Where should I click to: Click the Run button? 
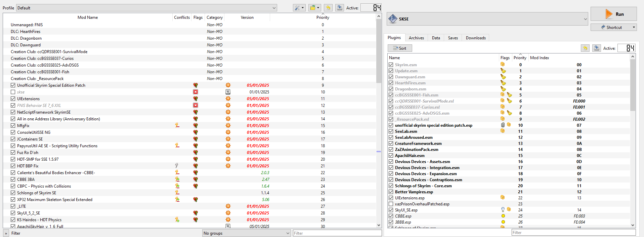point(613,14)
